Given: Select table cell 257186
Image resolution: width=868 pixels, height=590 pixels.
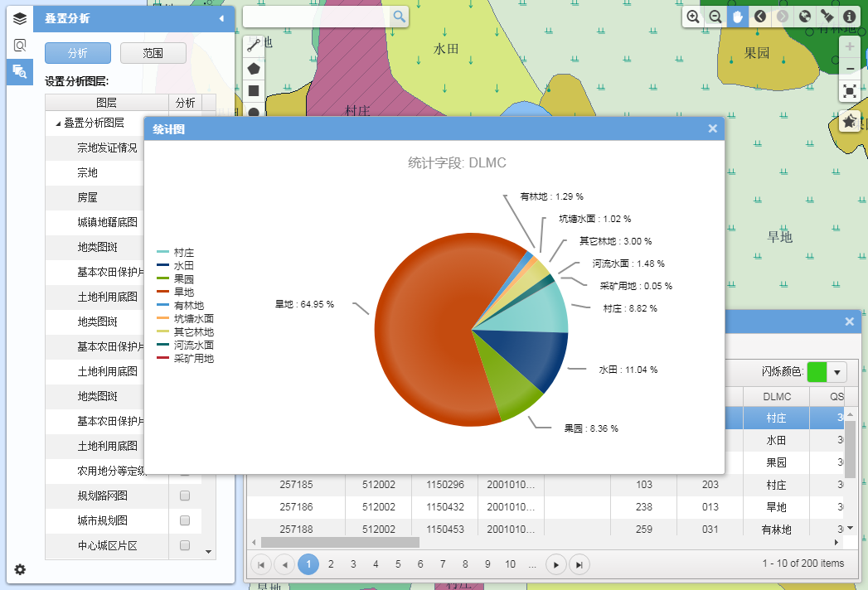Looking at the screenshot, I should (296, 507).
